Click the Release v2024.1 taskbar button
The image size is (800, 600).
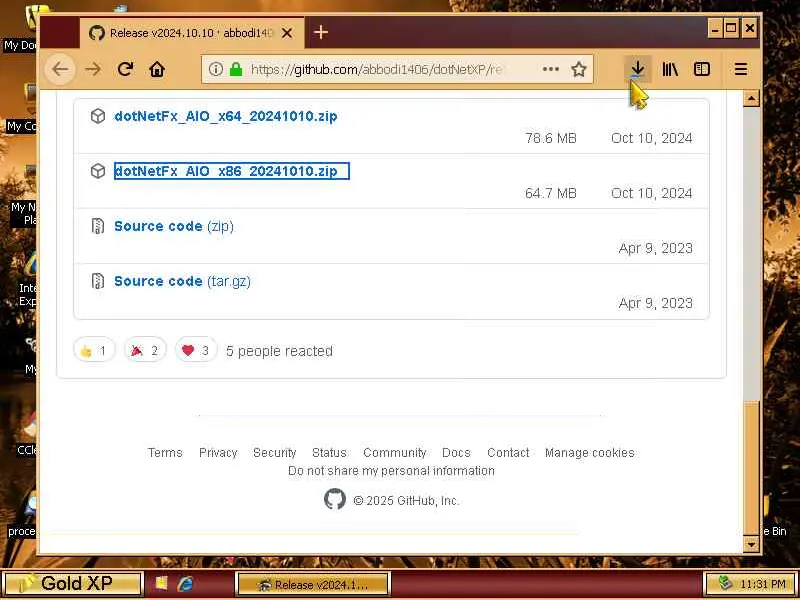coord(313,584)
